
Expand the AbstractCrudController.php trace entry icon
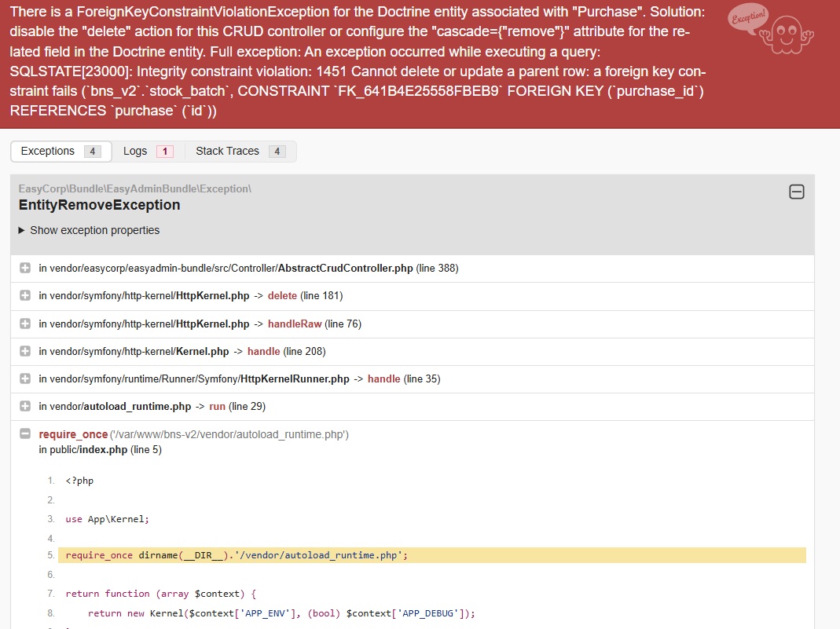click(x=25, y=269)
